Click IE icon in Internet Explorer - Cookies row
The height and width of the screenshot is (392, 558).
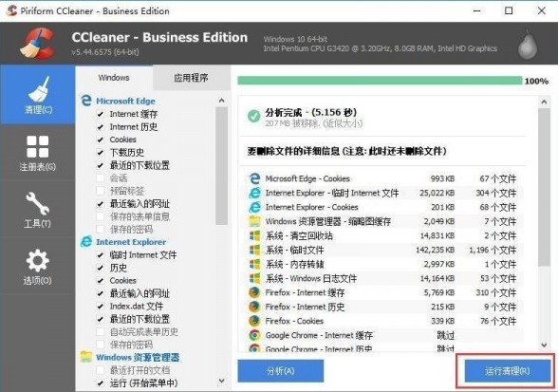pos(254,207)
